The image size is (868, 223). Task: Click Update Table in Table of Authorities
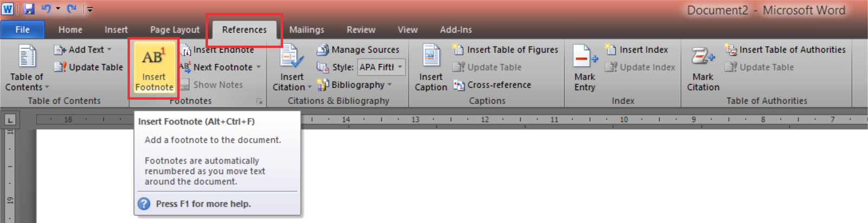coord(759,67)
